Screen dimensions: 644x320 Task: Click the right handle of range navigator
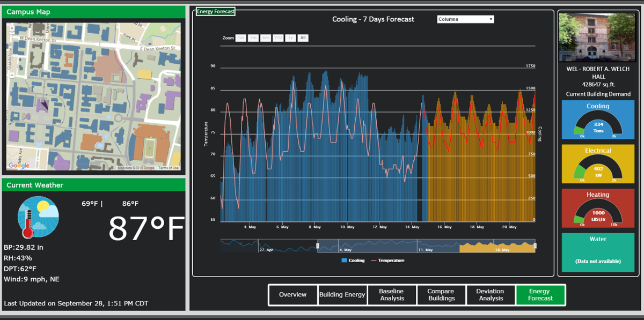tap(535, 246)
